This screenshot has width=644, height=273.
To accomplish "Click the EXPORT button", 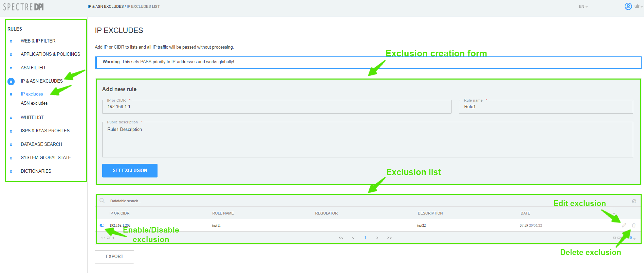I will coord(114,257).
